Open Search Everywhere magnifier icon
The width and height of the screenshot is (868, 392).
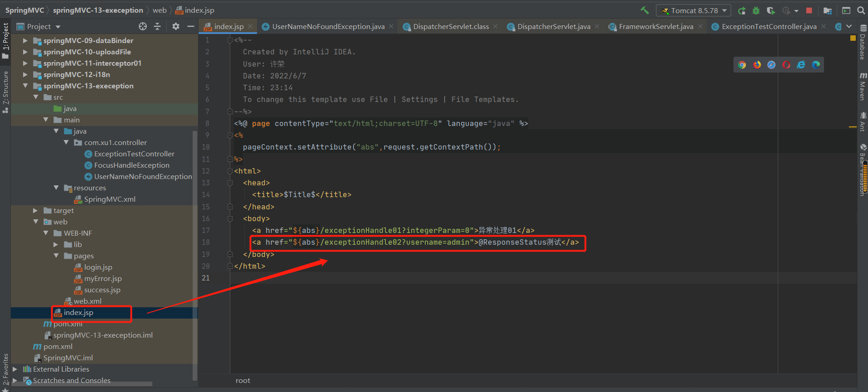[861, 10]
